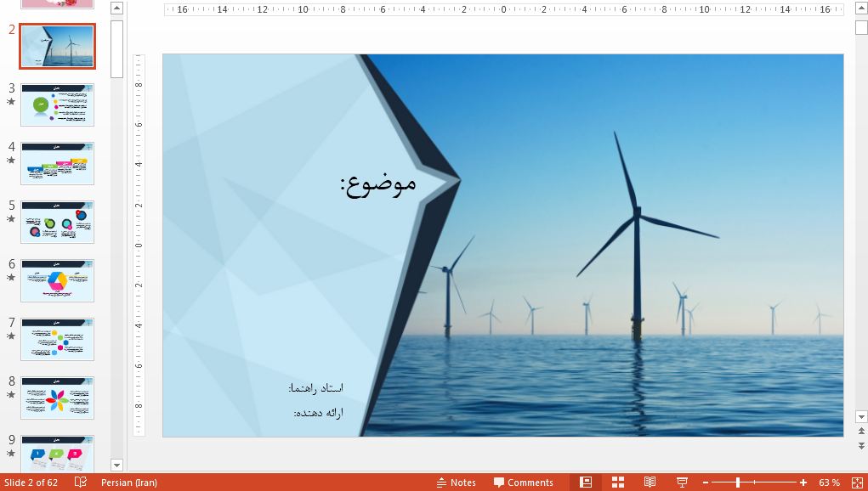
Task: Start the Slide Show from the status bar
Action: [681, 482]
